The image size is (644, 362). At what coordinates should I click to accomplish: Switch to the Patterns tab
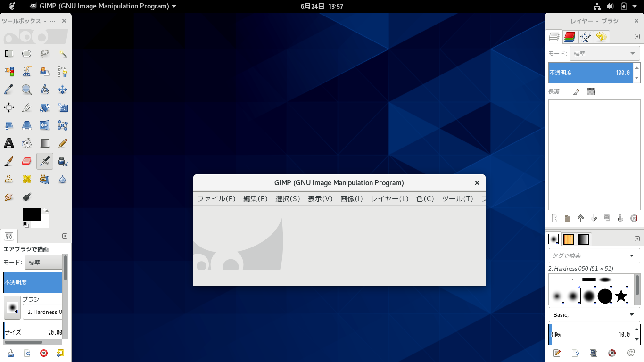(x=569, y=239)
